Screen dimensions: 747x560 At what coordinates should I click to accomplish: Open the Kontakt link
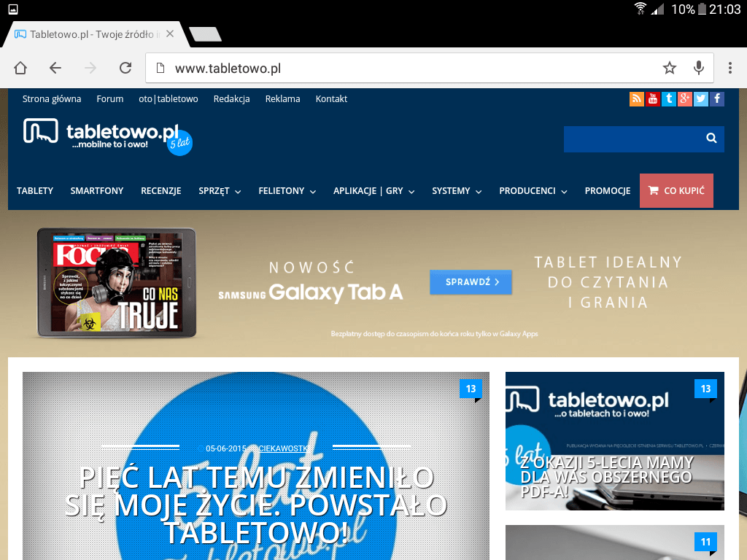pos(331,99)
